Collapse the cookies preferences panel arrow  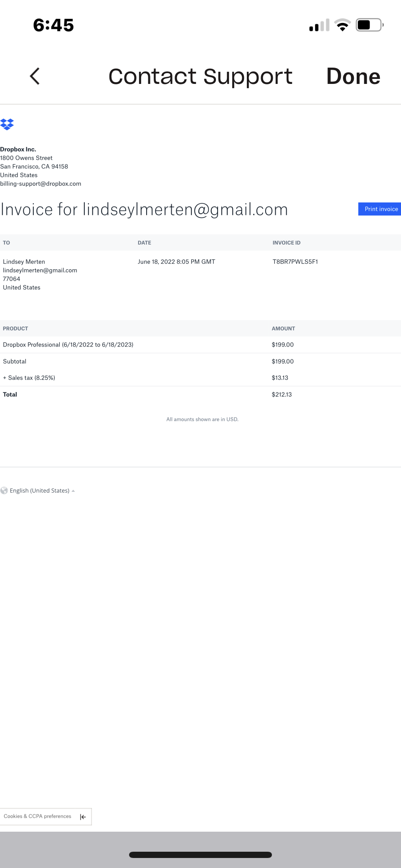pyautogui.click(x=83, y=817)
